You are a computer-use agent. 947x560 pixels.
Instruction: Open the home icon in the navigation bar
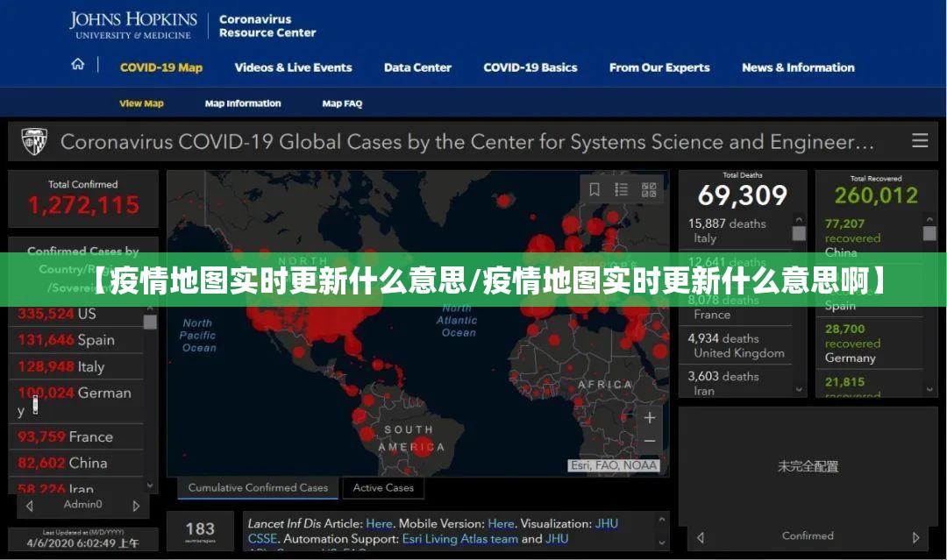tap(78, 64)
